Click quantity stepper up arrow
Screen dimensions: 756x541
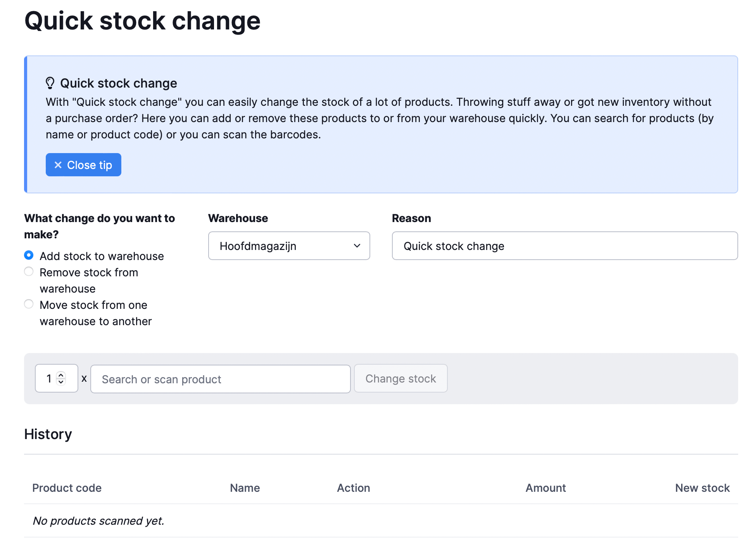coord(61,375)
